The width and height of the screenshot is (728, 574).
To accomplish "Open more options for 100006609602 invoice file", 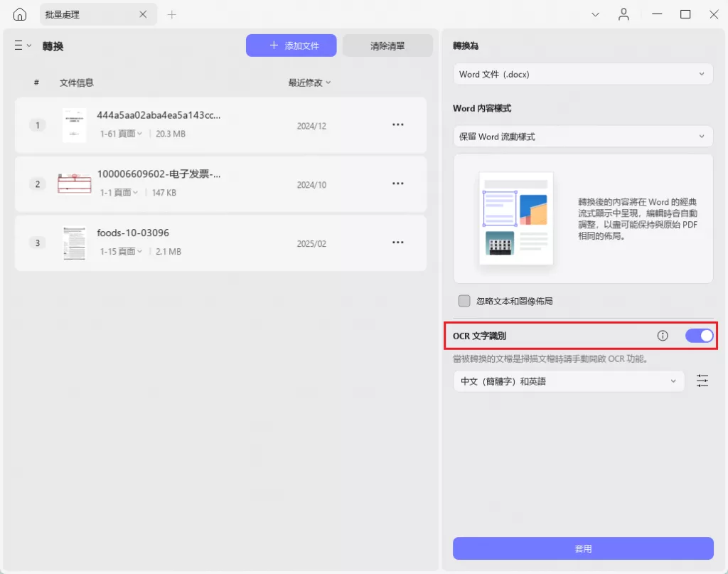I will (398, 184).
